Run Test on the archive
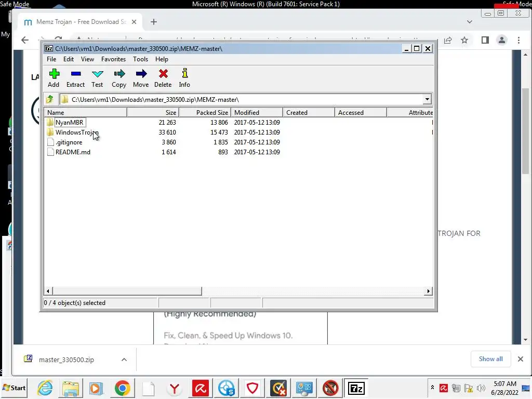Viewport: 532px width, 399px height. 97,78
